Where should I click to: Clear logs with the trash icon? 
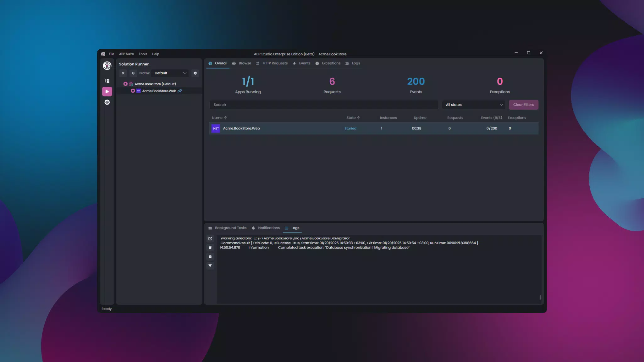[x=210, y=248]
